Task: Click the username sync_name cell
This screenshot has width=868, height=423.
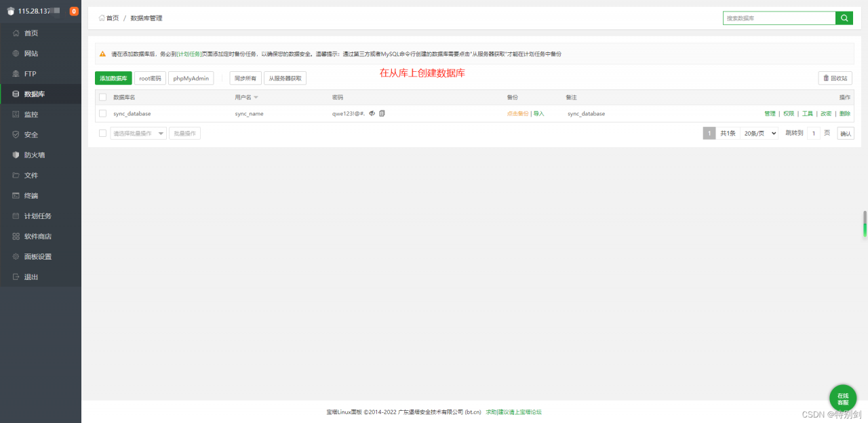Action: pos(250,114)
